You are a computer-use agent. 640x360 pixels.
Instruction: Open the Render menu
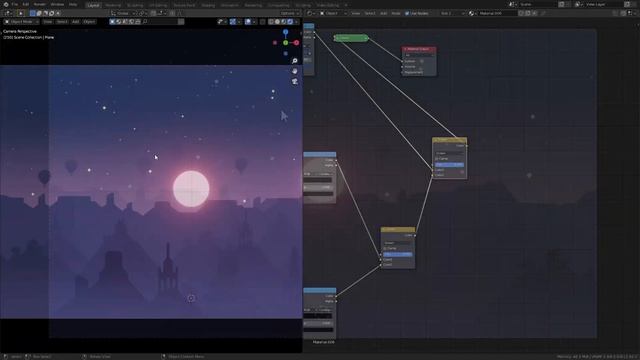pos(40,4)
